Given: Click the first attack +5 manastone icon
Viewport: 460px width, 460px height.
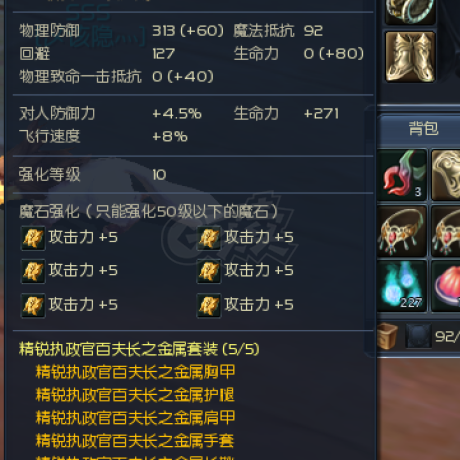Looking at the screenshot, I should 33,238.
